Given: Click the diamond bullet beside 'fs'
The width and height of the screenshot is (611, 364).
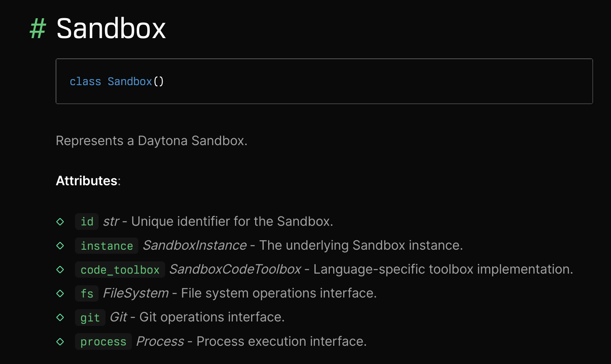Looking at the screenshot, I should click(60, 293).
